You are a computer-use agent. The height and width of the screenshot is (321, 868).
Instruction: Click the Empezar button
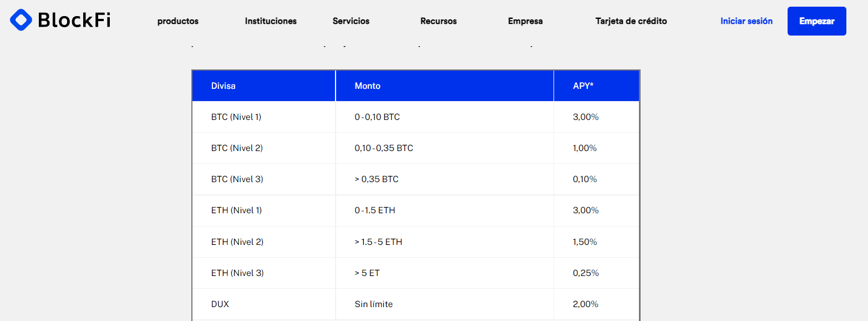(x=817, y=21)
